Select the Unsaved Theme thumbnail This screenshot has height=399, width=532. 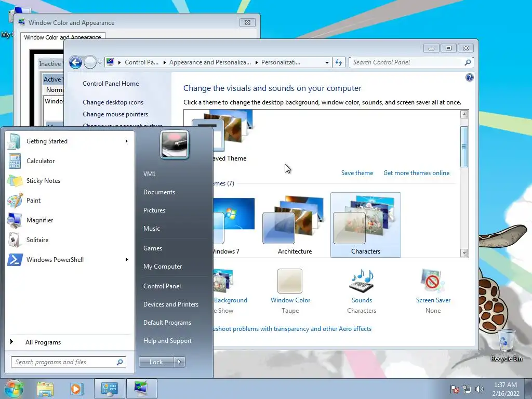(233, 136)
